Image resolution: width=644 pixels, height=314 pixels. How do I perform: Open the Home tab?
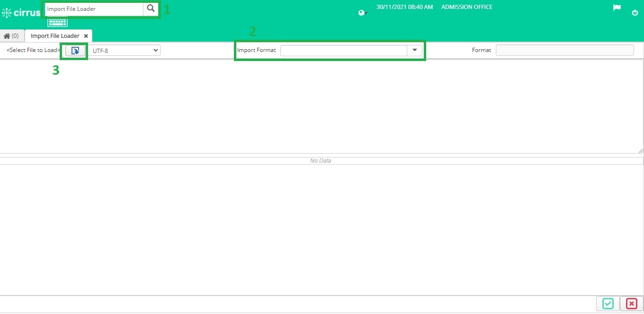[x=11, y=36]
